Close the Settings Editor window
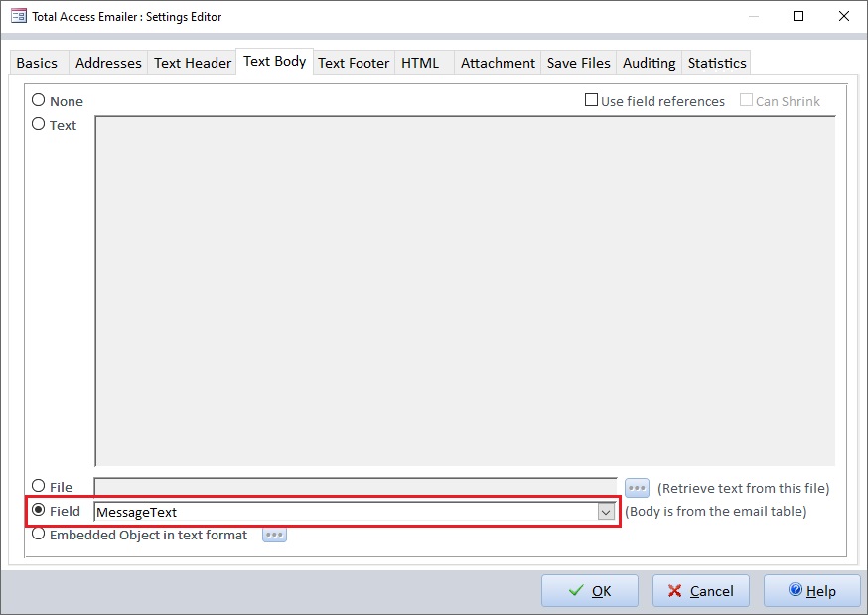This screenshot has height=615, width=868. [x=843, y=16]
